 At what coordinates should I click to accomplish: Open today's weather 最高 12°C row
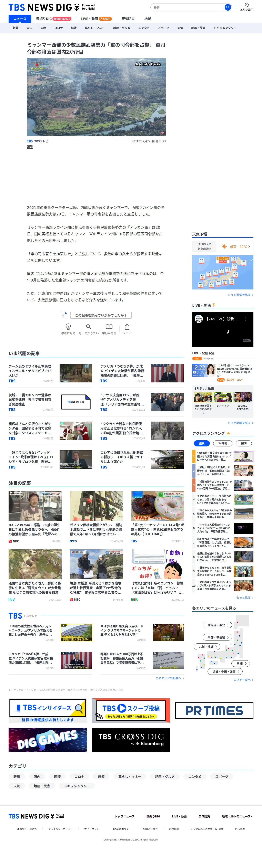223,247
